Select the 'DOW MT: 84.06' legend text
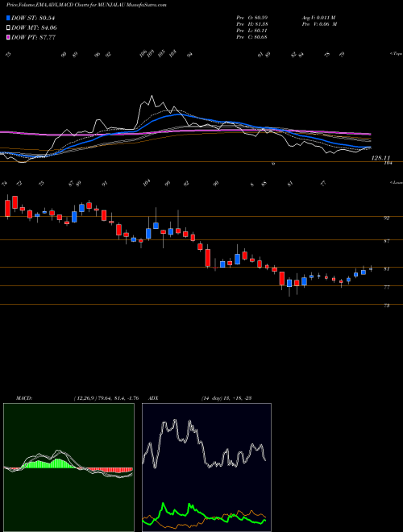 [x=34, y=28]
